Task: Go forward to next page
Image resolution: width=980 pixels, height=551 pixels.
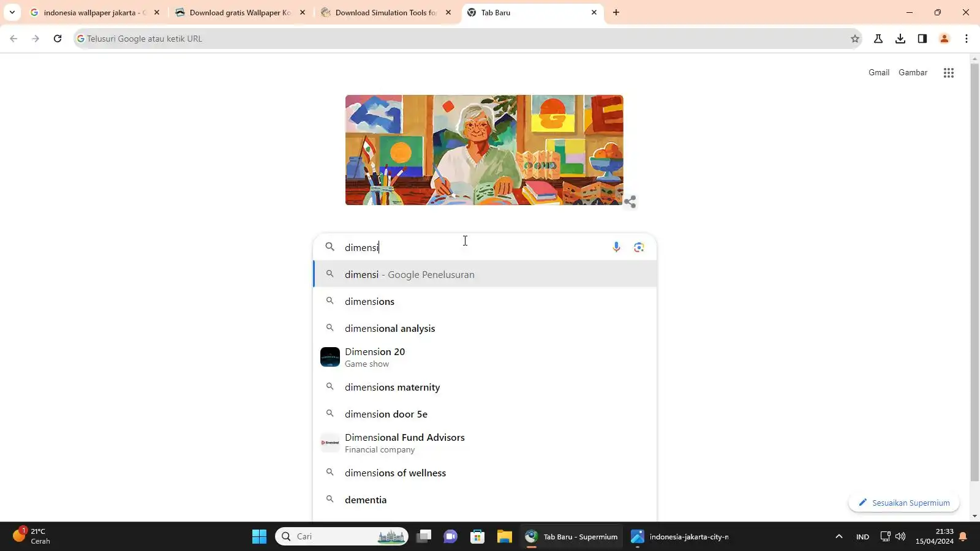Action: pyautogui.click(x=36, y=39)
